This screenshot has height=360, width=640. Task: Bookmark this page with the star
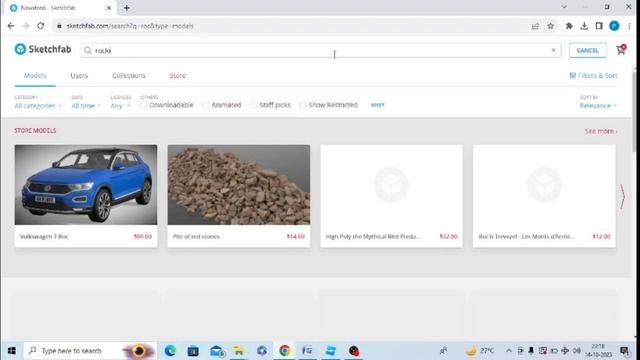551,26
